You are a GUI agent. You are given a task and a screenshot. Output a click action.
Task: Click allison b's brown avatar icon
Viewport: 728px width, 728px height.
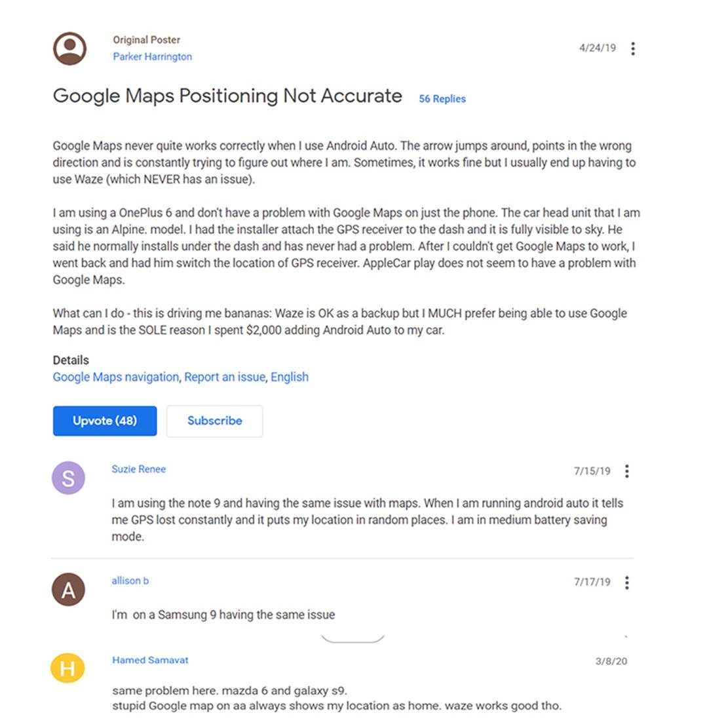click(68, 589)
